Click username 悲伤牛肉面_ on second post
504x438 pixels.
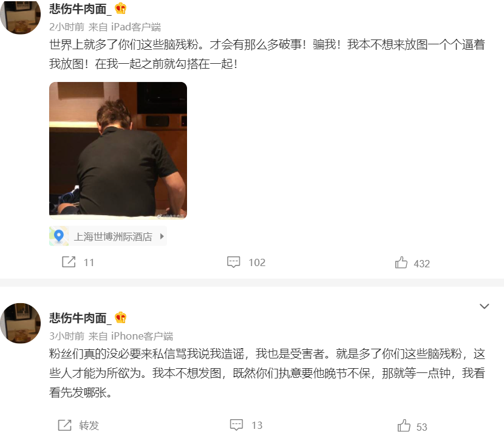pyautogui.click(x=80, y=318)
